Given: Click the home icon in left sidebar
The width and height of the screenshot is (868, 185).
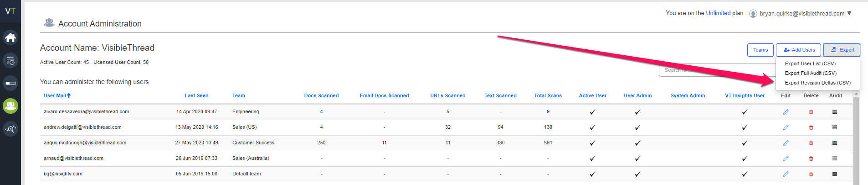Looking at the screenshot, I should tap(10, 37).
